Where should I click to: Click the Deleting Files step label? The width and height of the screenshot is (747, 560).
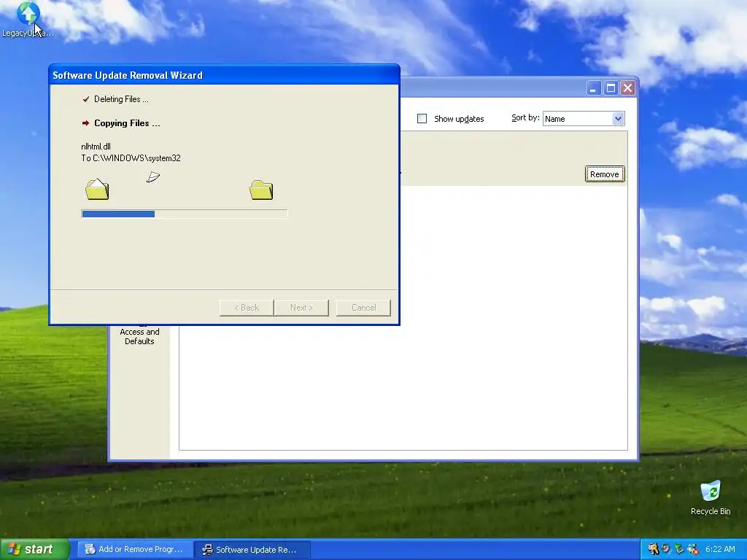point(121,99)
